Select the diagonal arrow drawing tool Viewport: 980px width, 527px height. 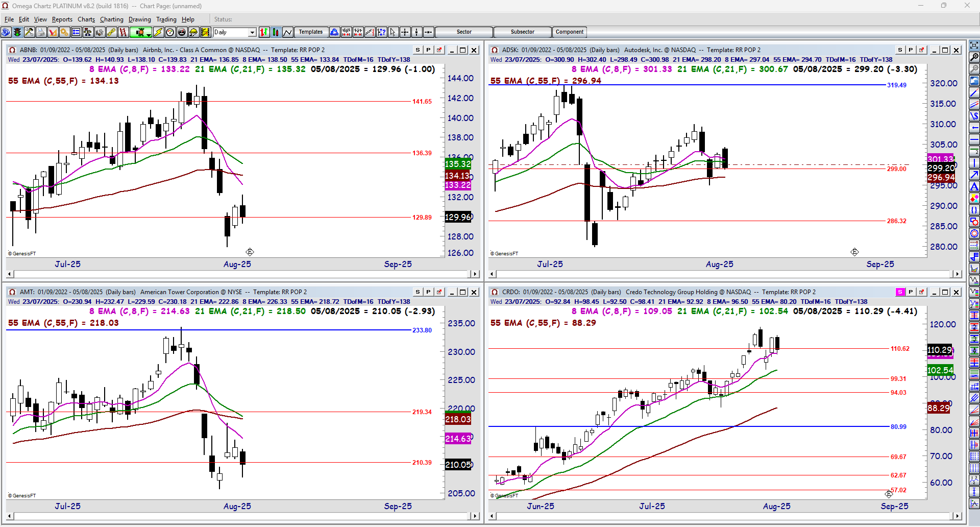[974, 175]
